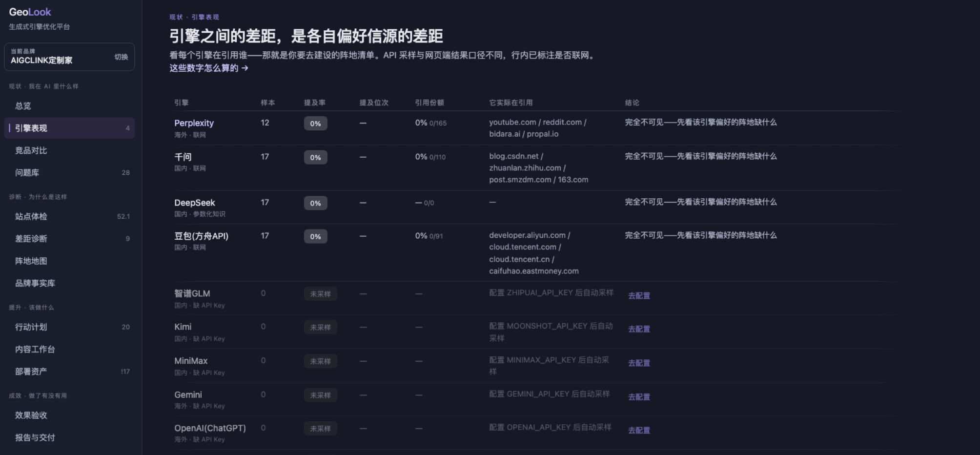
Task: Open 这些数字怎么算的 link
Action: pos(209,68)
